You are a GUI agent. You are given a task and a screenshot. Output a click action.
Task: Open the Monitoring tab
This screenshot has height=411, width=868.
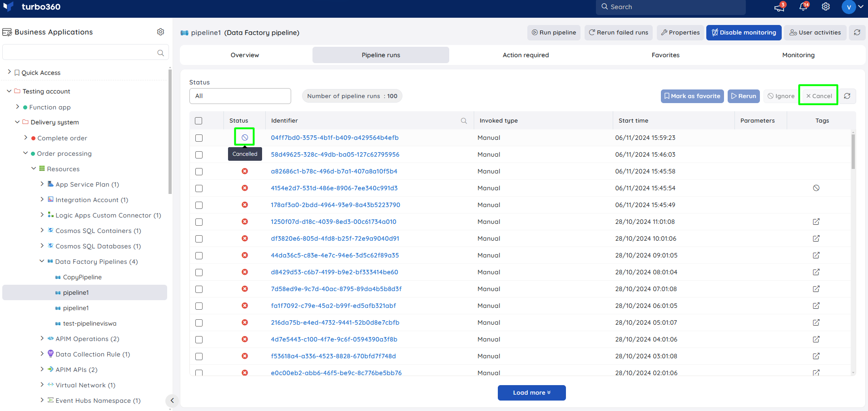tap(798, 55)
